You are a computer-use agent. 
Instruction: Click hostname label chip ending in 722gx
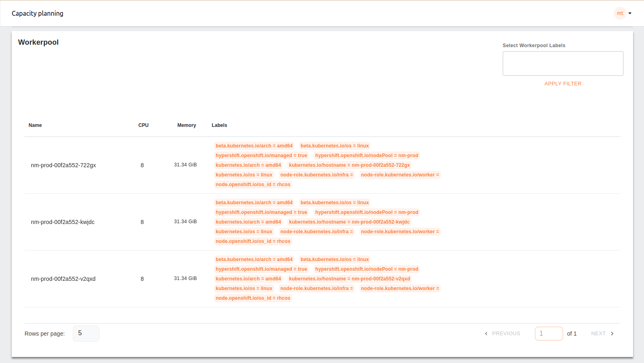349,165
